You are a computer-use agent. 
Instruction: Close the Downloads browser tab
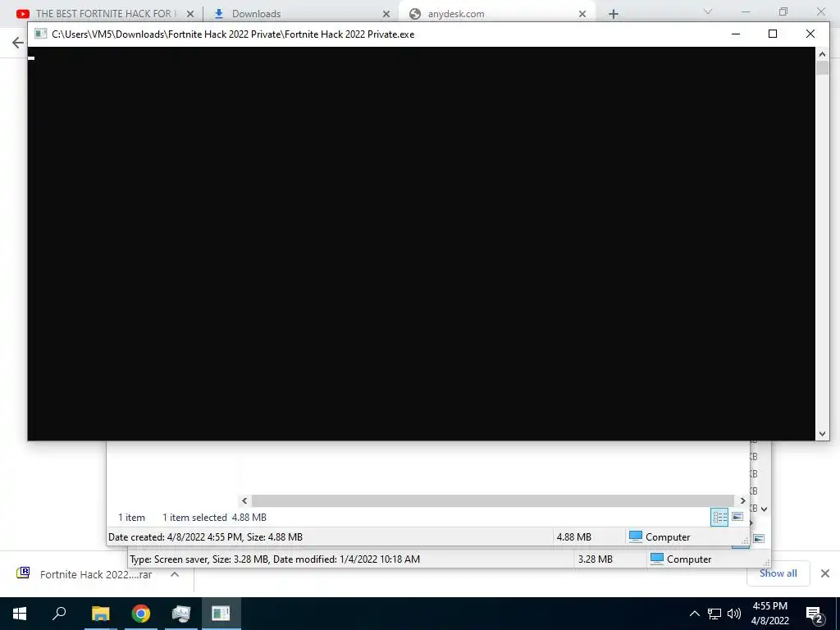[x=386, y=14]
